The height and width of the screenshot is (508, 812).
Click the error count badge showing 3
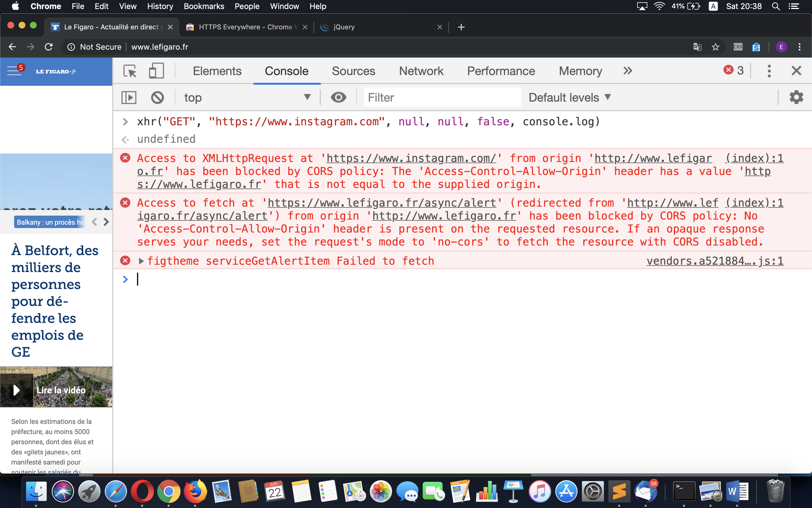(734, 70)
